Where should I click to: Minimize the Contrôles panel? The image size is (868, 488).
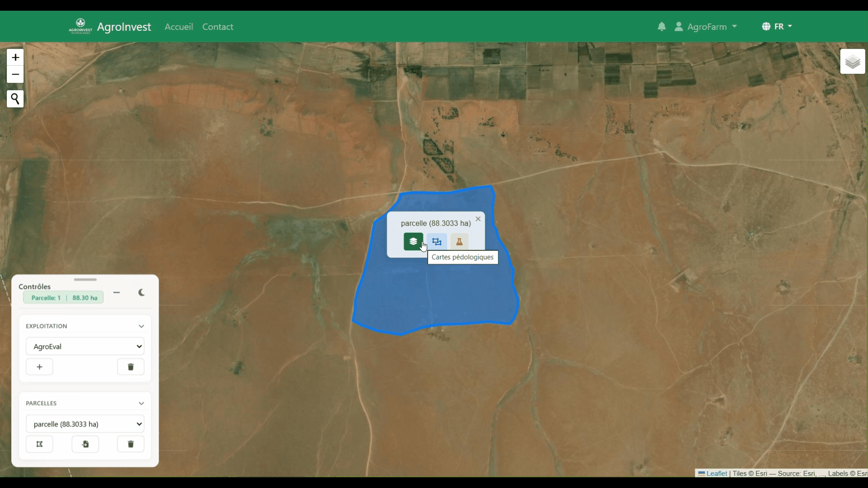pos(117,293)
